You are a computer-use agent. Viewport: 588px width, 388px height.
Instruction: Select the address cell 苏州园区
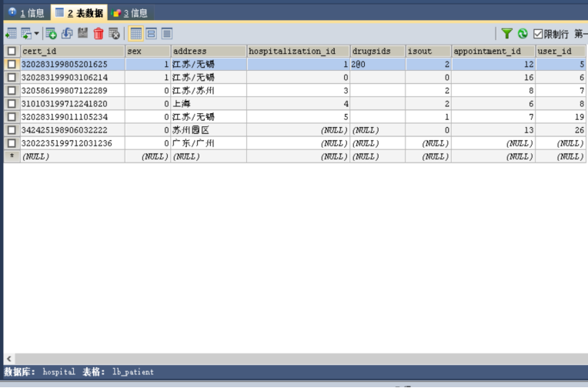(209, 130)
